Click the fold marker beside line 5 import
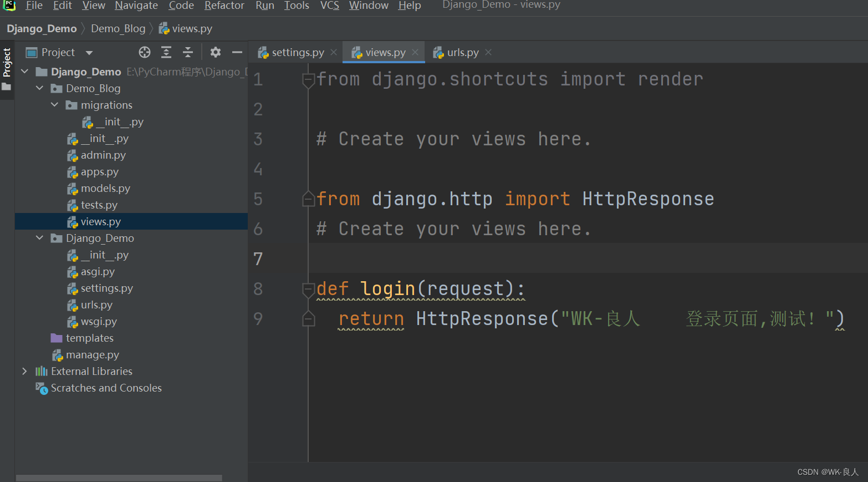Screen dimensions: 868x482 click(308, 199)
